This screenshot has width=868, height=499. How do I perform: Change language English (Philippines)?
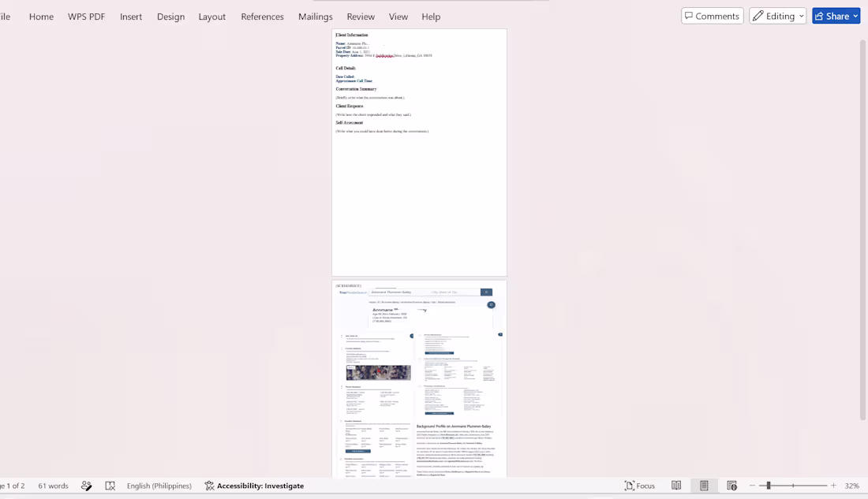(x=159, y=486)
